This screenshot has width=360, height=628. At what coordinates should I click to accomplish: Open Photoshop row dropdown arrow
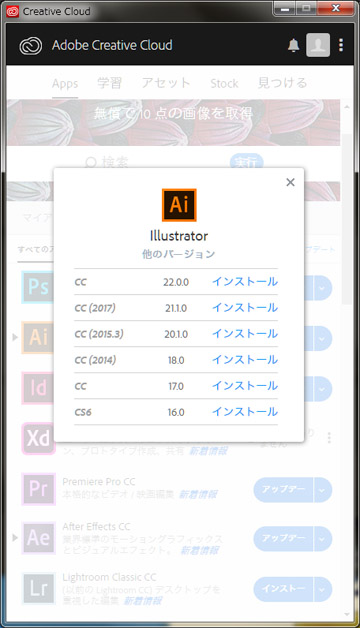[323, 288]
